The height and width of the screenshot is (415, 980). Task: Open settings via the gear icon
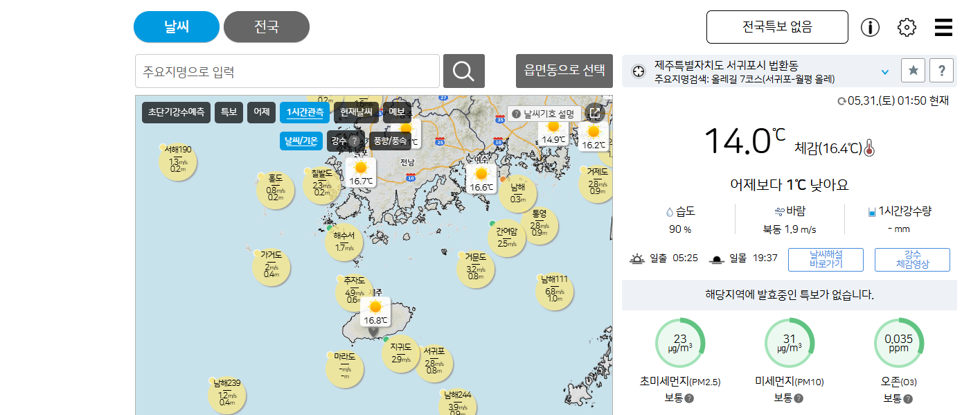[x=907, y=28]
